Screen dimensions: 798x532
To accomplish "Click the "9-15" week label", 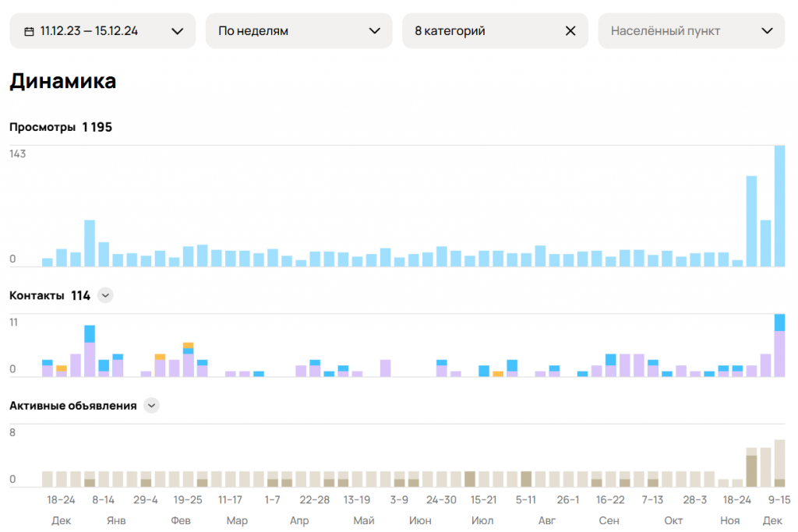I will coord(779,500).
